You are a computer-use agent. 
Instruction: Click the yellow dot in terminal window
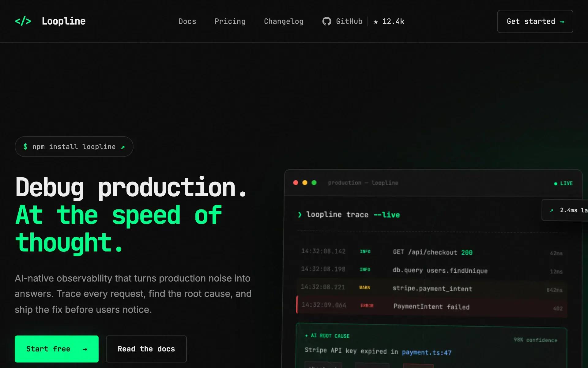[305, 183]
